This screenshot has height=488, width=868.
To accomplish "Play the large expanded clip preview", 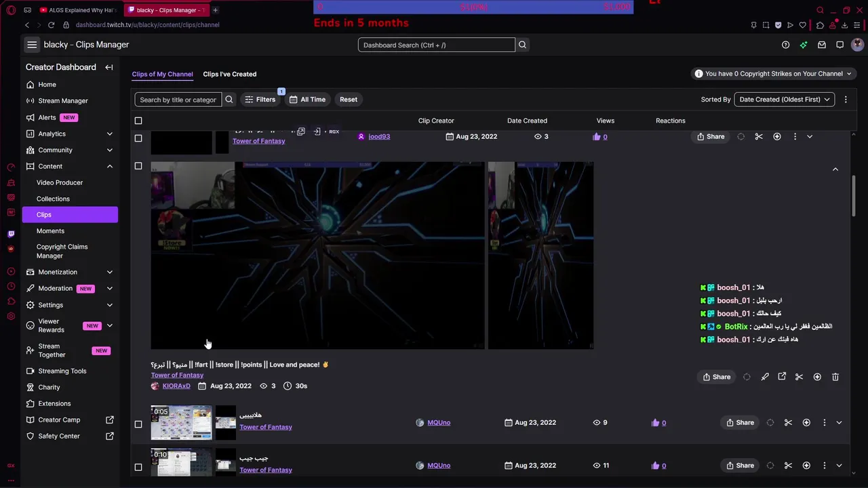I will [317, 256].
